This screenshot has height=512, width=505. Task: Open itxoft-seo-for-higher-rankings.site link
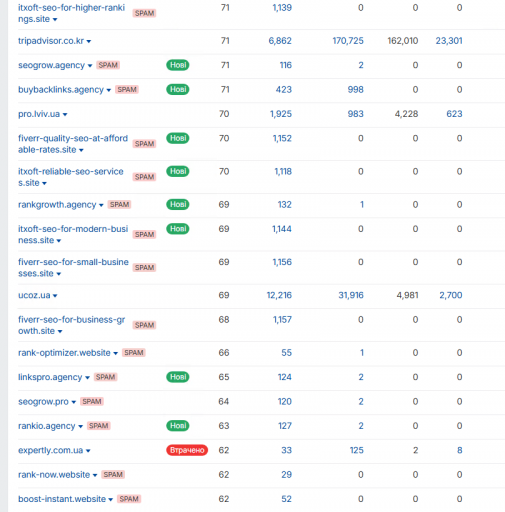(71, 13)
